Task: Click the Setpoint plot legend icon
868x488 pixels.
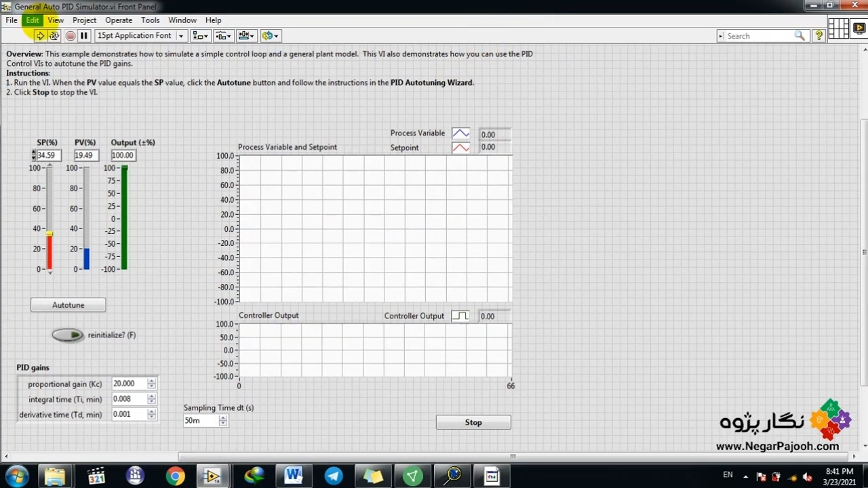Action: (x=460, y=148)
